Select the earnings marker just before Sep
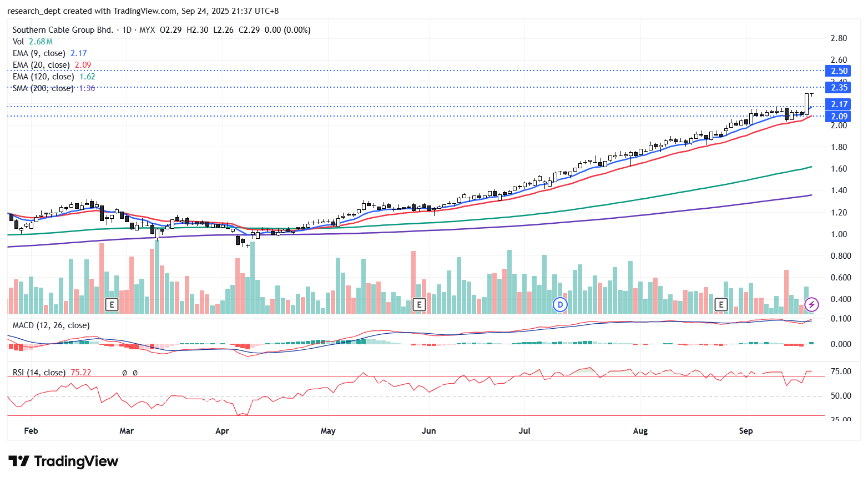This screenshot has width=868, height=482. pos(721,304)
